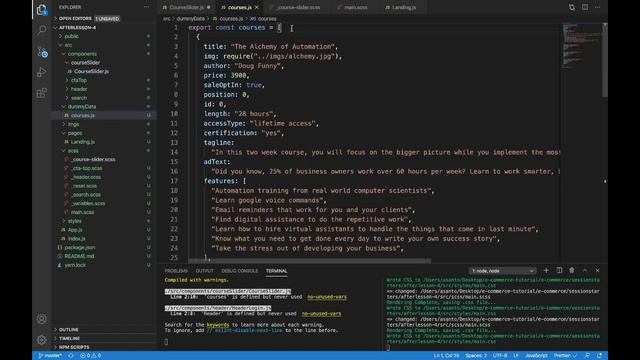640x360 pixels.
Task: Switch to the Landing.js editor tab
Action: tap(403, 7)
